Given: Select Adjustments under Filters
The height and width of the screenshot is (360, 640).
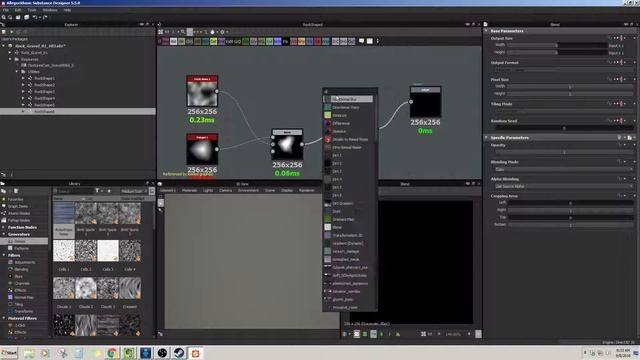Looking at the screenshot, I should 24,262.
